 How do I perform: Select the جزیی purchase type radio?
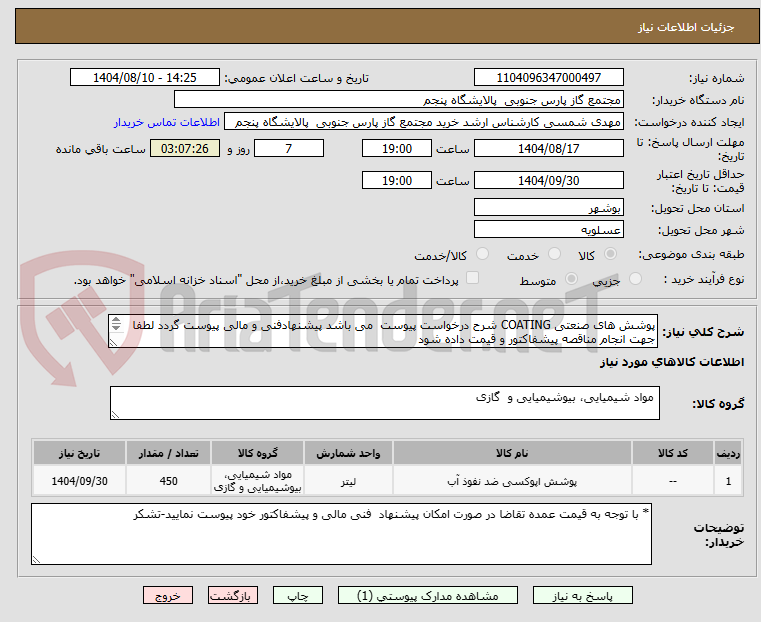(635, 279)
